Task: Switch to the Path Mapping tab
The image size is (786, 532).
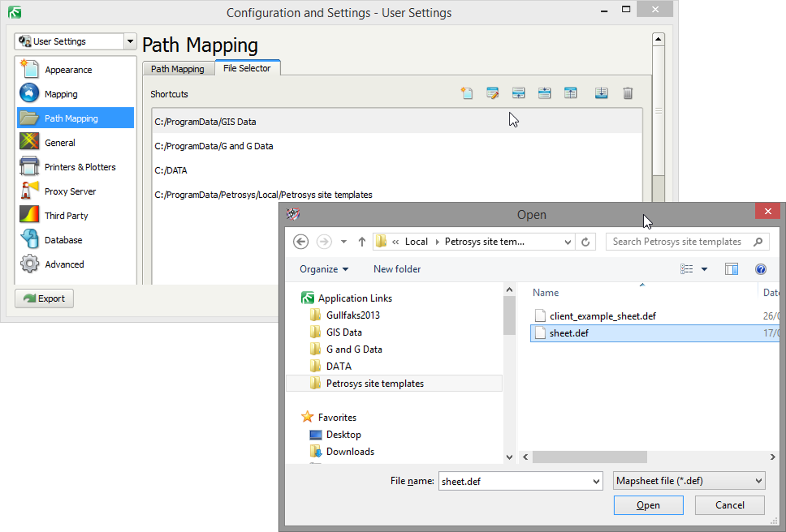Action: pos(178,68)
